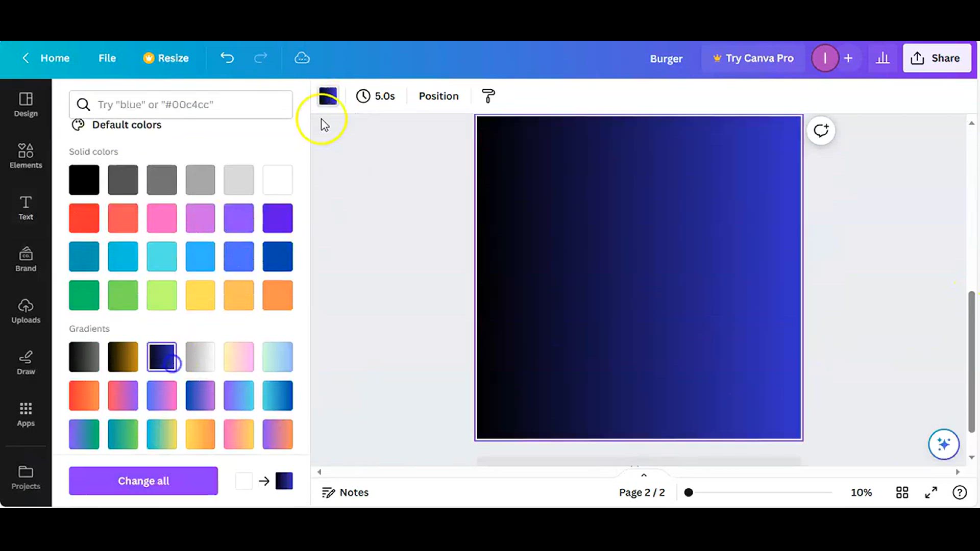The height and width of the screenshot is (551, 980).
Task: Click the Default colors palette icon
Action: [x=78, y=125]
